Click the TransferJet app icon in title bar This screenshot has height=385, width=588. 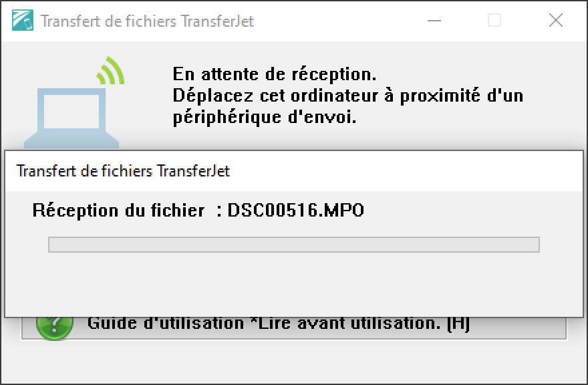pos(23,20)
